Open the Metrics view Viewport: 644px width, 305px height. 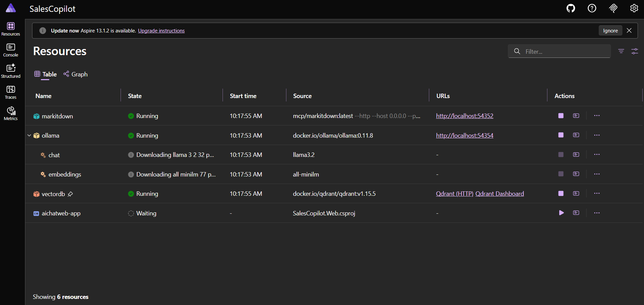(11, 113)
